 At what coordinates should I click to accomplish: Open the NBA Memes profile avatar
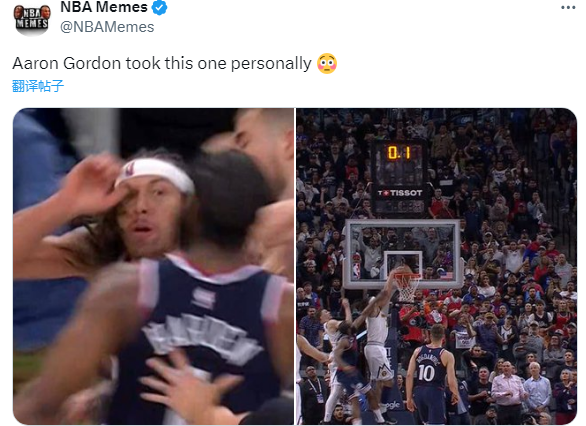(32, 19)
